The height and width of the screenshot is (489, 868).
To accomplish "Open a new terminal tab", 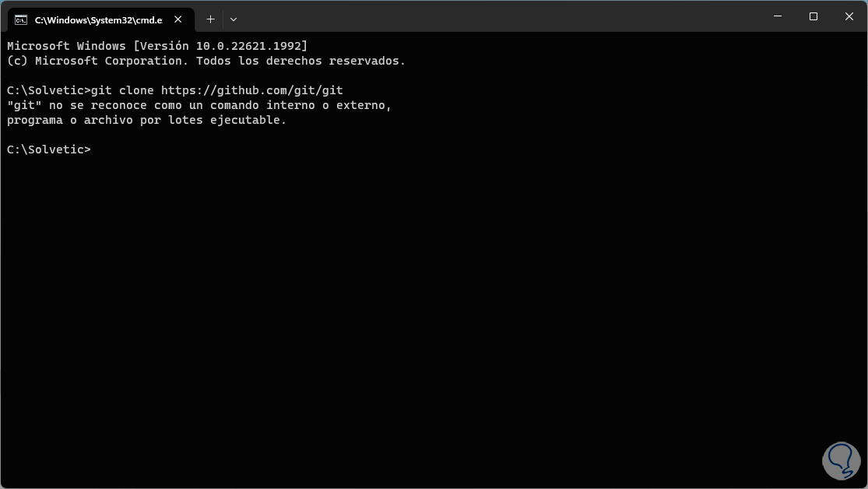I will [x=210, y=19].
